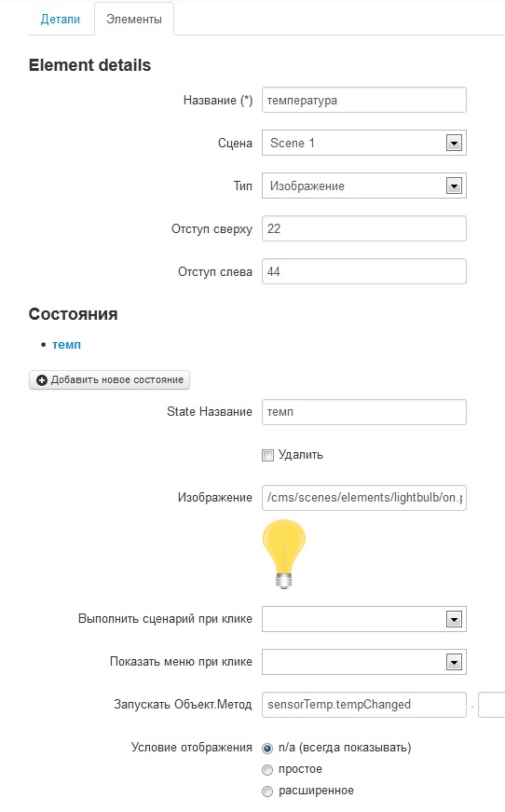Click the yellow lightbulb image preview
Viewport: 505px width, 812px height.
pos(283,554)
